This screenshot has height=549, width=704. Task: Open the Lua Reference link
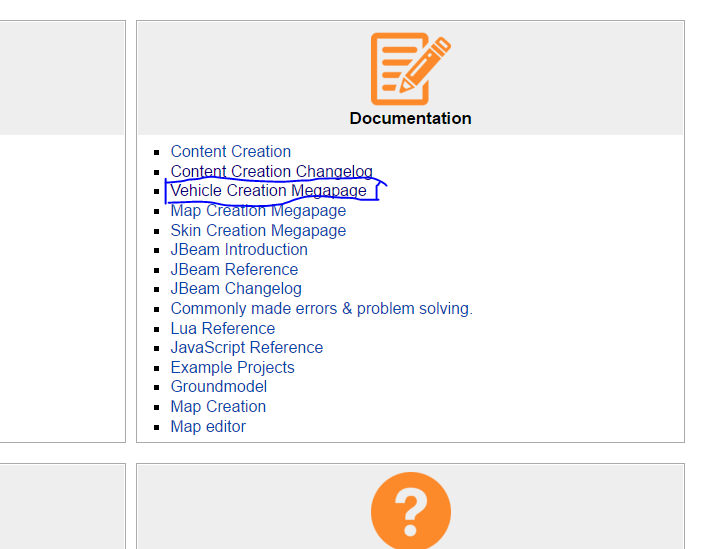click(x=223, y=329)
